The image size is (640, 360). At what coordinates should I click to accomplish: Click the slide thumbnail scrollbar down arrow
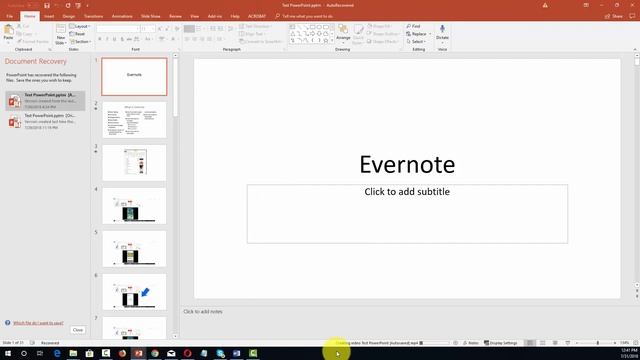tap(176, 336)
